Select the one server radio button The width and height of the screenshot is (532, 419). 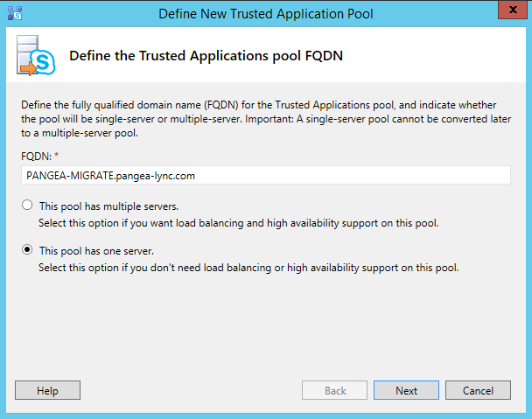[27, 250]
